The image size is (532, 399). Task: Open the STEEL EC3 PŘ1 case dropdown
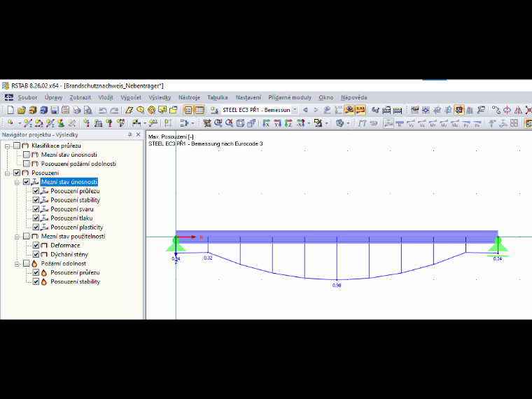295,110
